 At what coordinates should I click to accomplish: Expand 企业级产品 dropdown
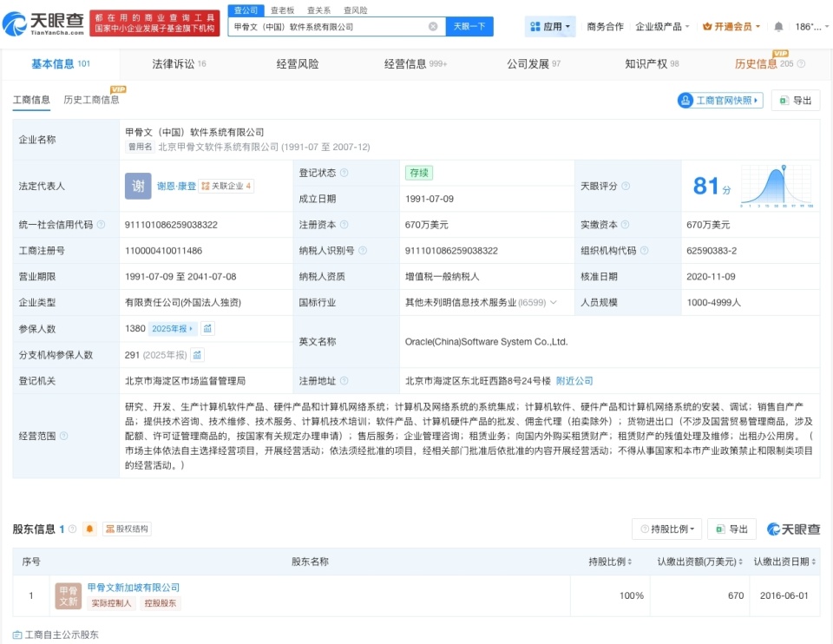[x=662, y=27]
